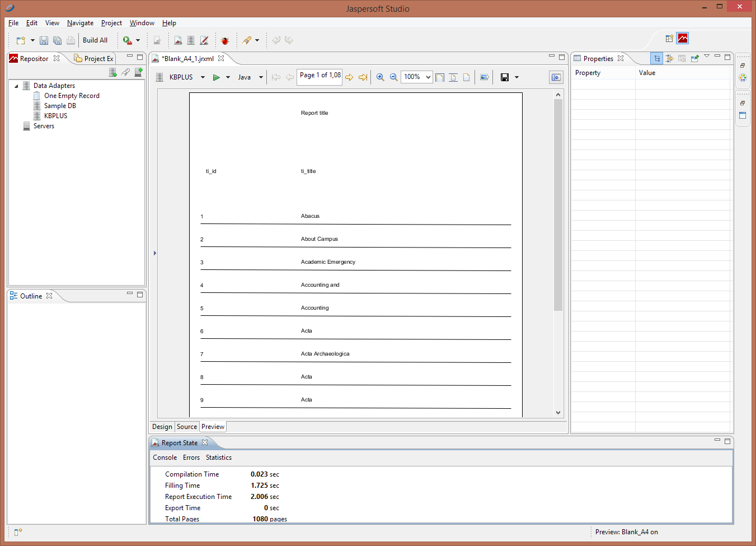Open the Properties view menu triangle
Viewport: 756px width, 546px height.
(x=707, y=56)
